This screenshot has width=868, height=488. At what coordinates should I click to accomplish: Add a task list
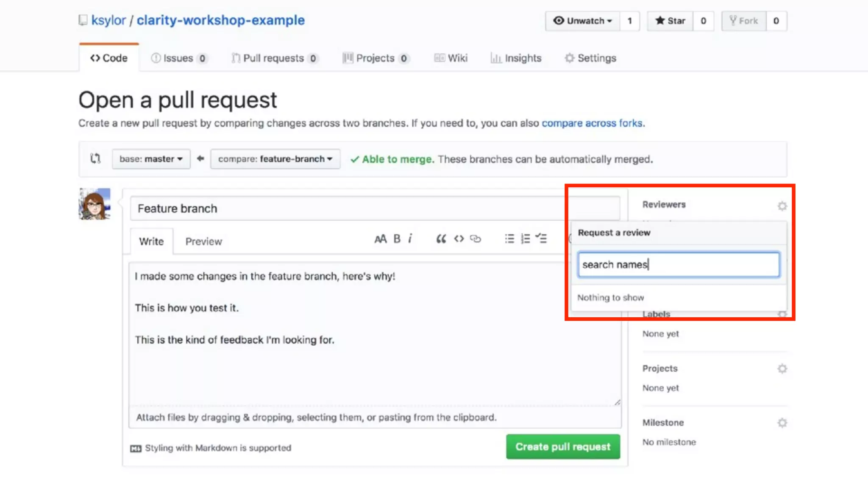pyautogui.click(x=541, y=239)
